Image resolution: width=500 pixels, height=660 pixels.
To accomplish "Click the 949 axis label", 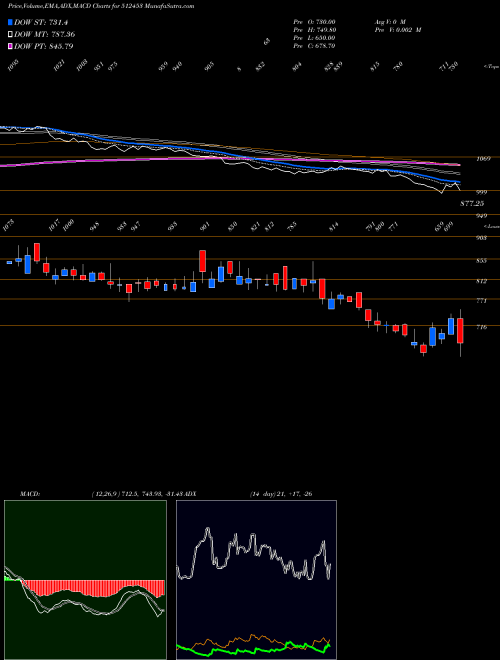I will coord(481,216).
